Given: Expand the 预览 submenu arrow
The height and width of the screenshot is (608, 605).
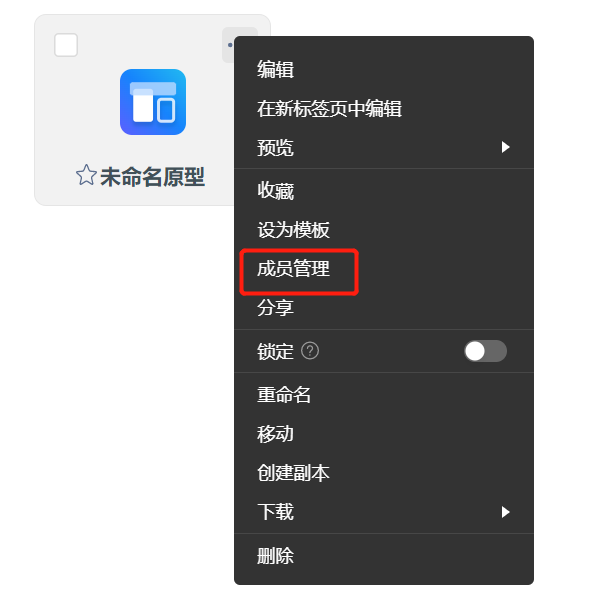Looking at the screenshot, I should click(505, 147).
